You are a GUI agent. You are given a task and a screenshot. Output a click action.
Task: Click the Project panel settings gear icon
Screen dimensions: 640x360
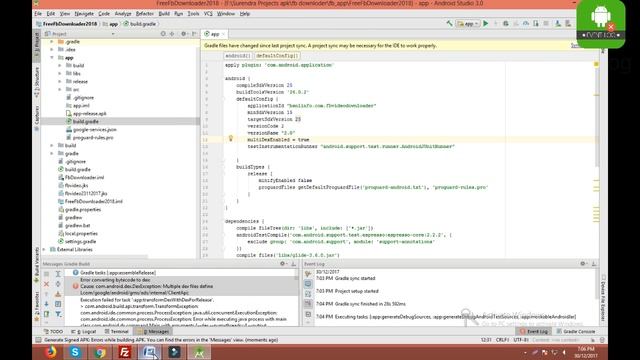pyautogui.click(x=183, y=34)
